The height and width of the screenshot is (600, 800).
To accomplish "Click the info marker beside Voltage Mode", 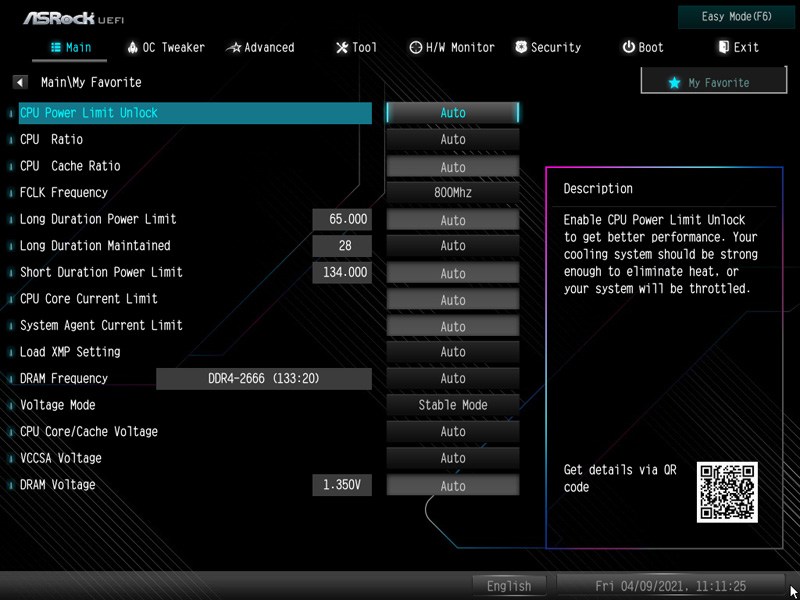I will [11, 406].
